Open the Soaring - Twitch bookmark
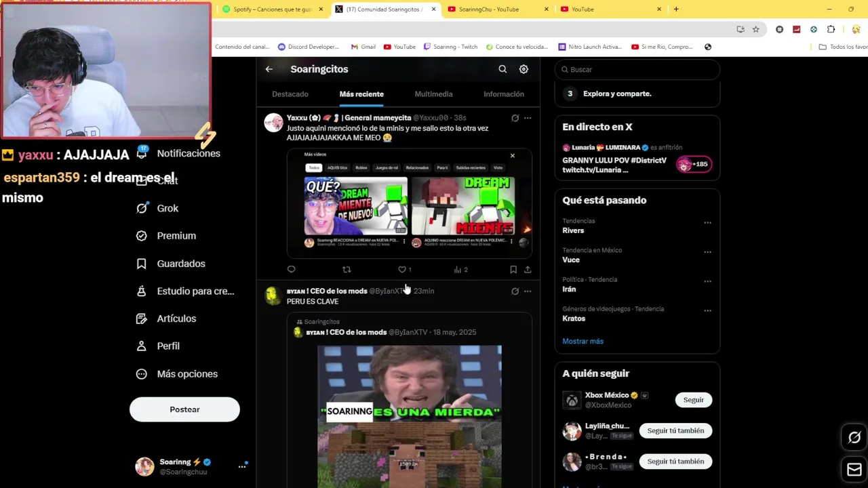This screenshot has height=488, width=868. pos(450,47)
